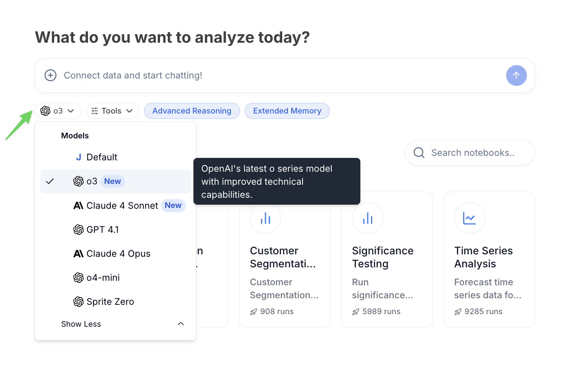Collapse model list with Show Less chevron

pos(181,324)
